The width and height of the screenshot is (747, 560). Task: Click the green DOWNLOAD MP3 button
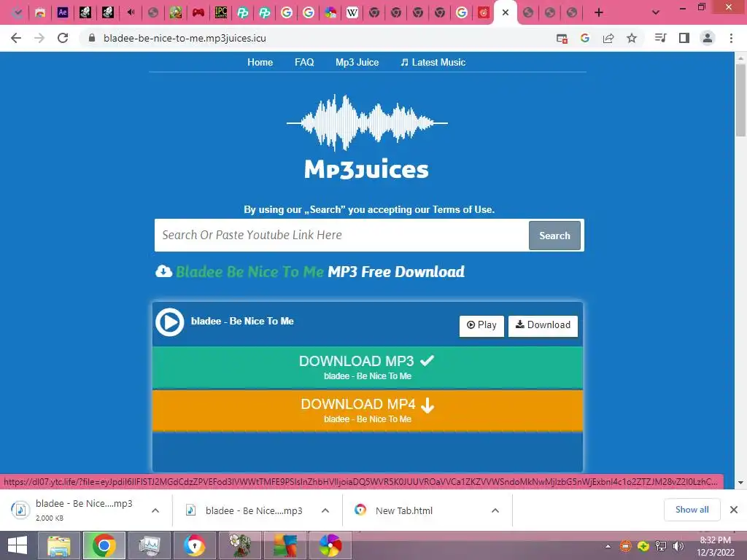point(368,367)
